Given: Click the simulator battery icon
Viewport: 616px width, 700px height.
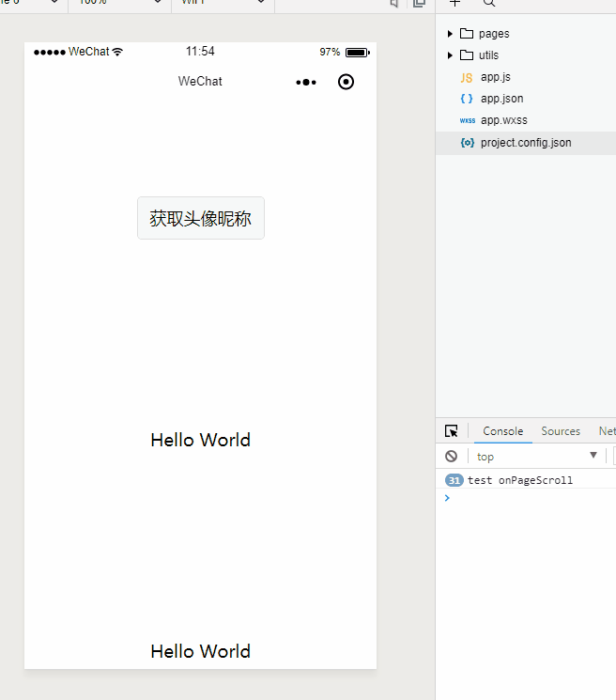Looking at the screenshot, I should (x=357, y=53).
